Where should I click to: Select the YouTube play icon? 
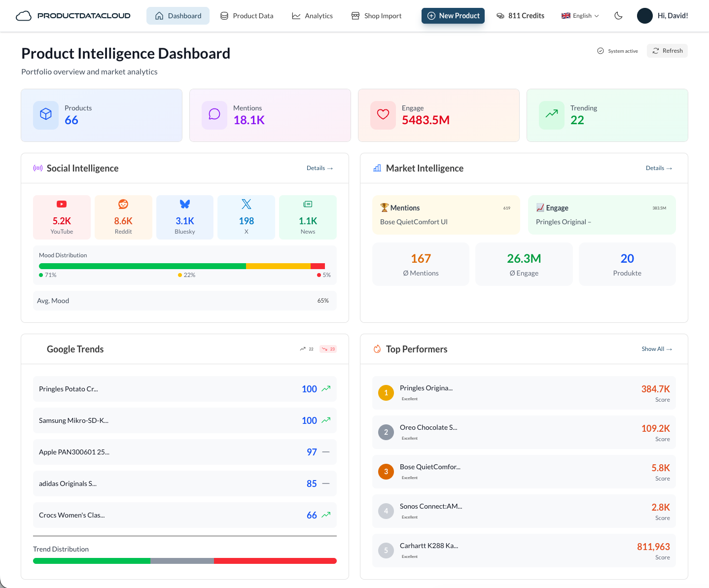[x=62, y=204]
